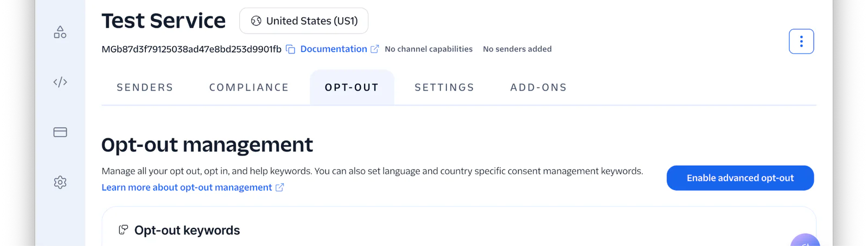Switch to the Senders tab
This screenshot has width=868, height=246.
[x=145, y=87]
